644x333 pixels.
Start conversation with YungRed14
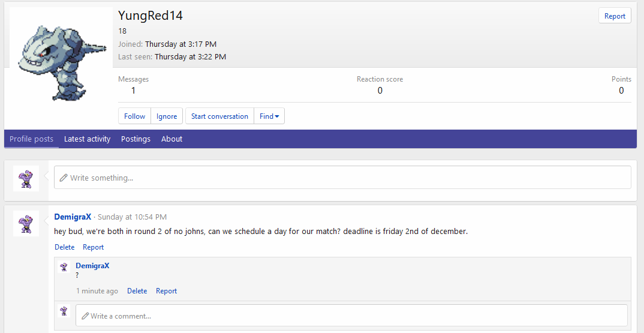(x=219, y=116)
